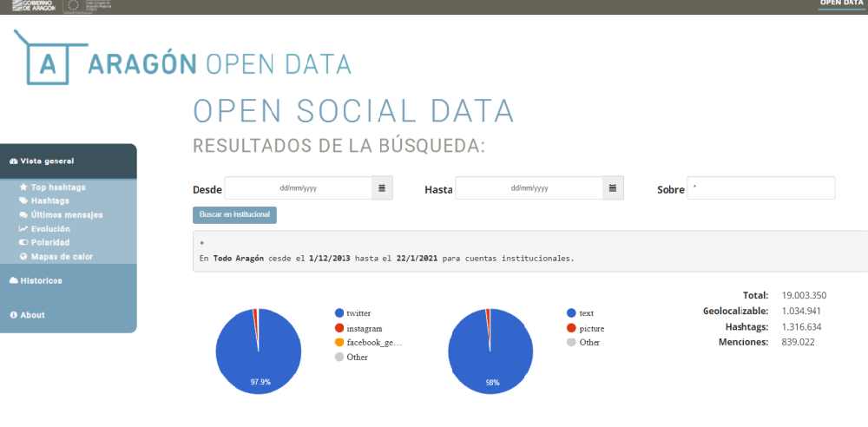Click into the Desde date field
Viewport: 868px width, 427px height.
click(298, 187)
